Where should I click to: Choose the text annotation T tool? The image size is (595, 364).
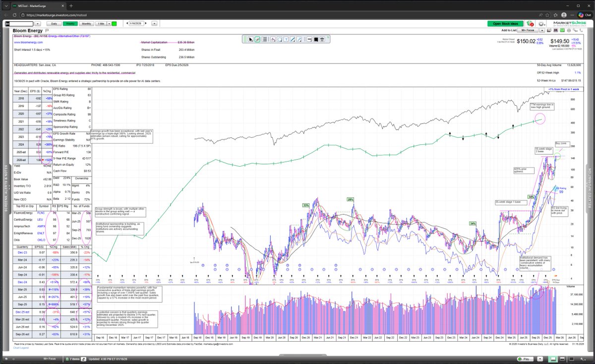287,39
